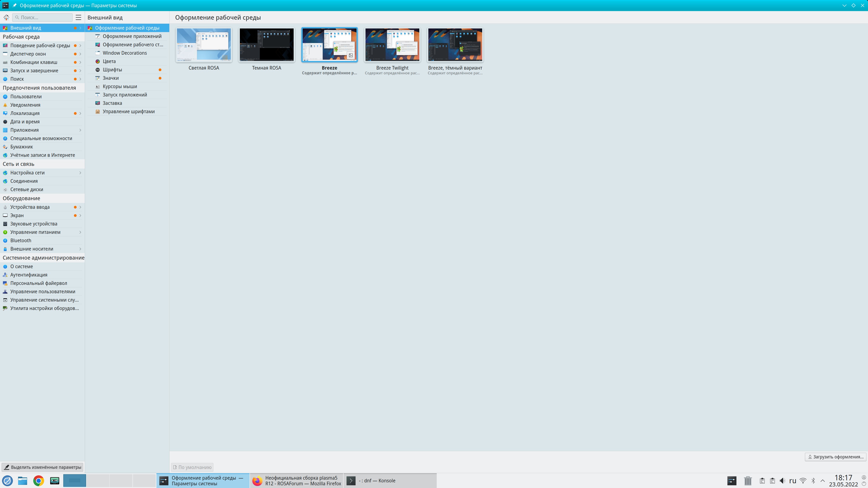The width and height of the screenshot is (868, 488).
Task: Show hidden tray icons arrow
Action: pos(823,481)
